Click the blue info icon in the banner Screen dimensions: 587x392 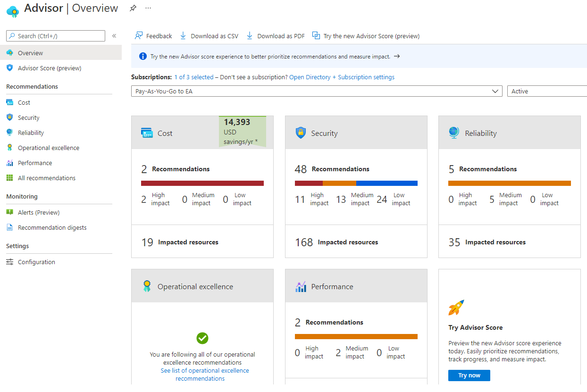143,56
